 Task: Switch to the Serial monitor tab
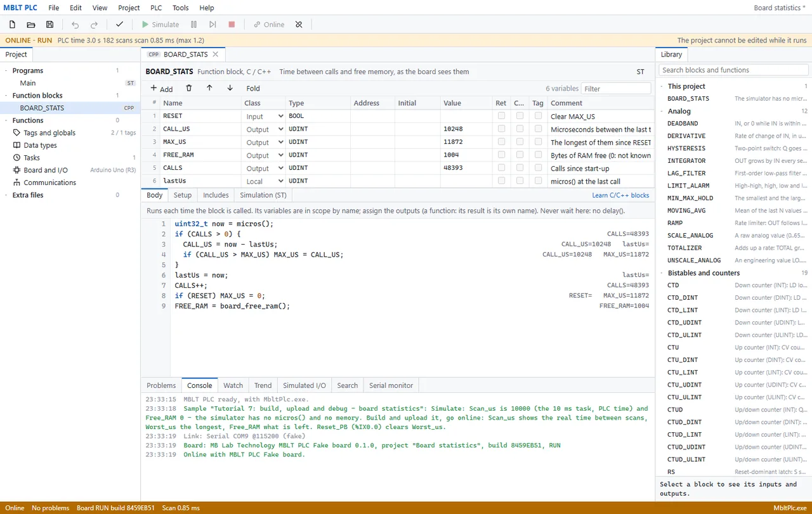pyautogui.click(x=391, y=385)
